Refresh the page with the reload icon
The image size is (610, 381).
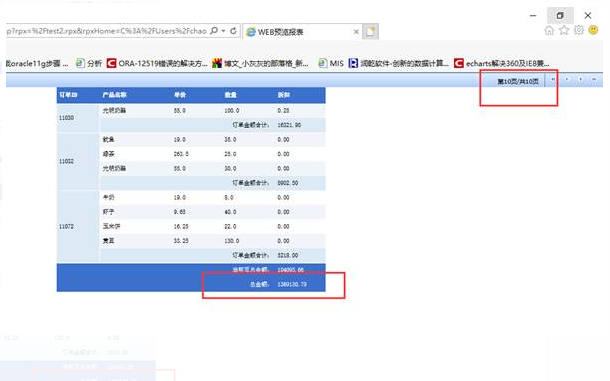click(233, 31)
